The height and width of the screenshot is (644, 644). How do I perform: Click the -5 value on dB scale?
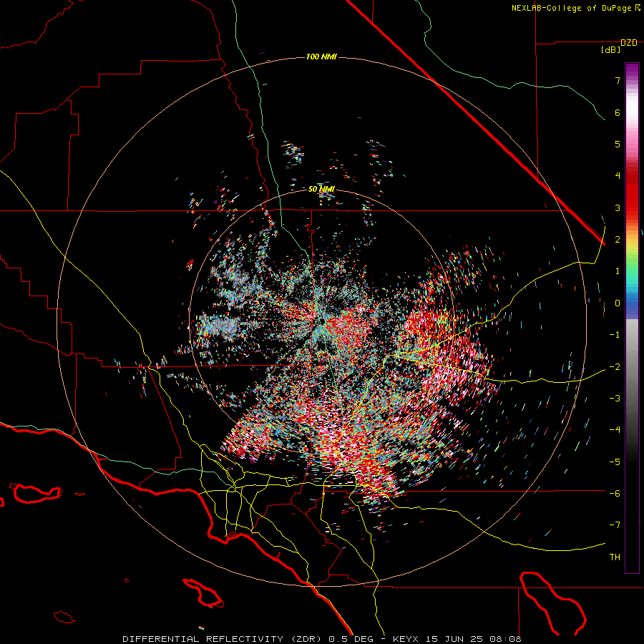click(x=615, y=462)
